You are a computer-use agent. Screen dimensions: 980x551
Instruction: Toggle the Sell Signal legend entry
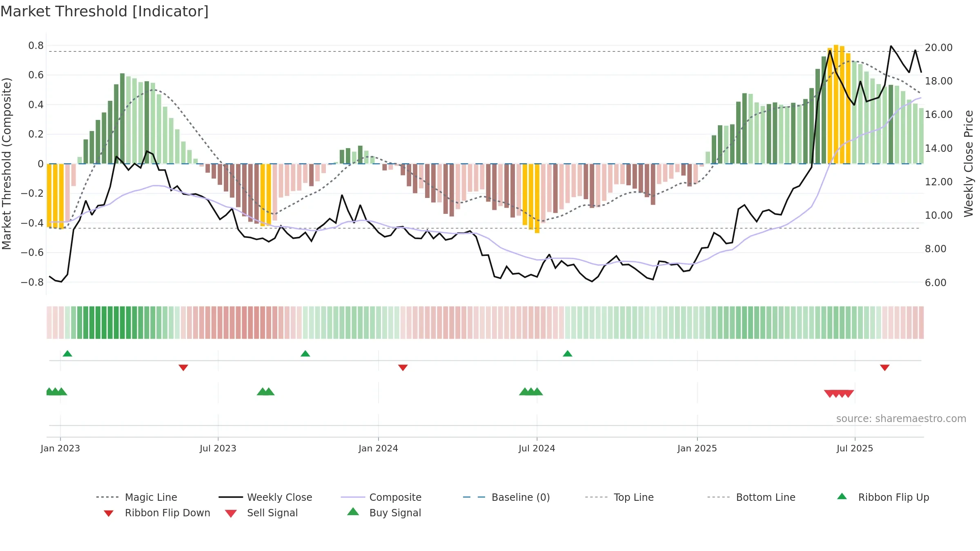tap(261, 513)
